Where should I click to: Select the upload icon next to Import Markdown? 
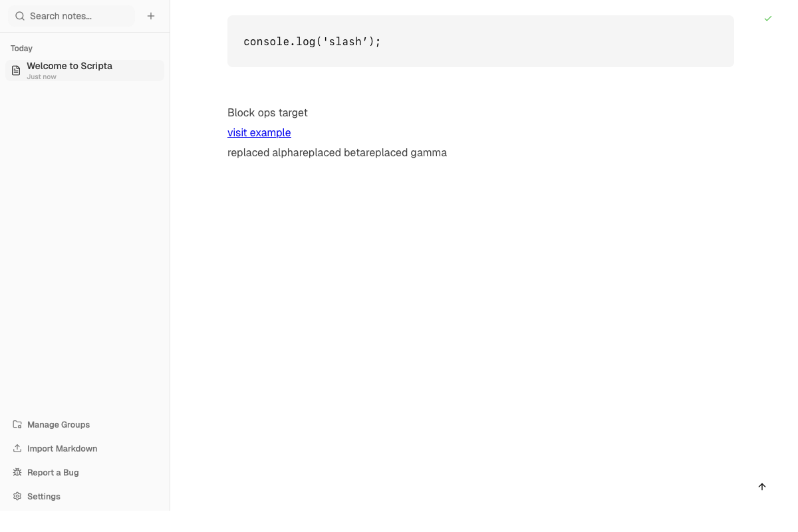16,448
